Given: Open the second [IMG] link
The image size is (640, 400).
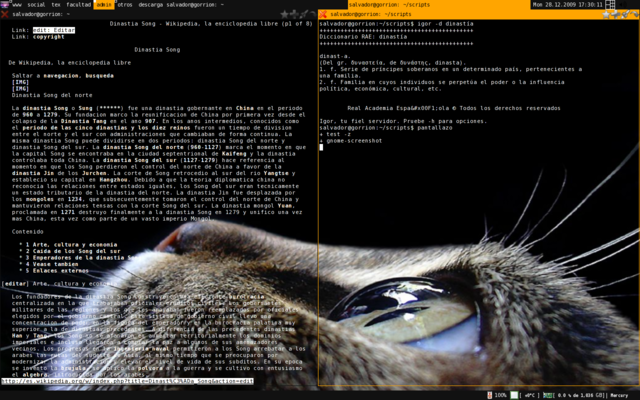Looking at the screenshot, I should click(20, 89).
